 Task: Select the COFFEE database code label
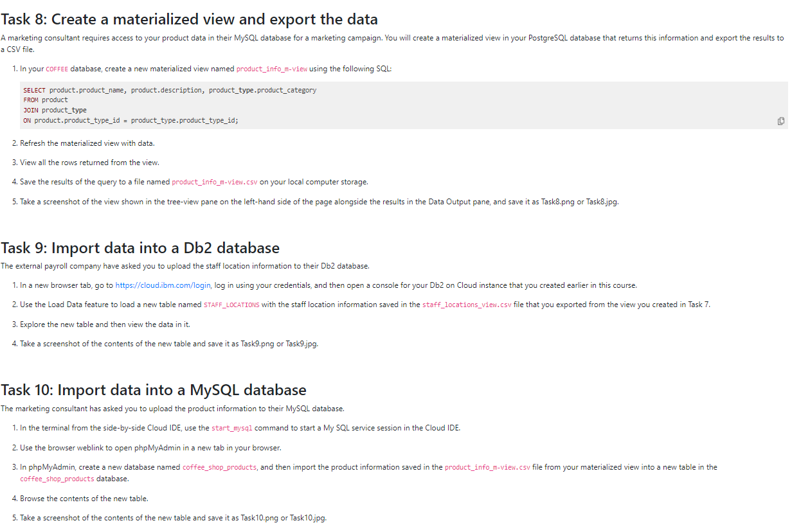[57, 69]
